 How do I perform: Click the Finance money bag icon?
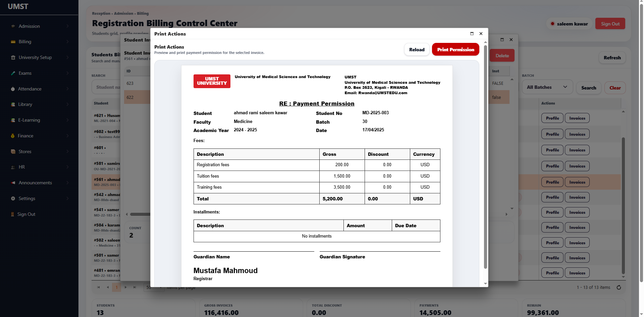(x=13, y=136)
